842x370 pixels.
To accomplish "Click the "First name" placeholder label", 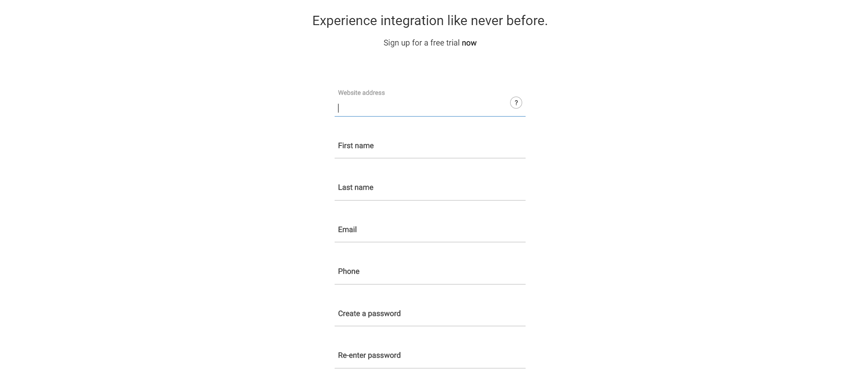I will [x=355, y=146].
